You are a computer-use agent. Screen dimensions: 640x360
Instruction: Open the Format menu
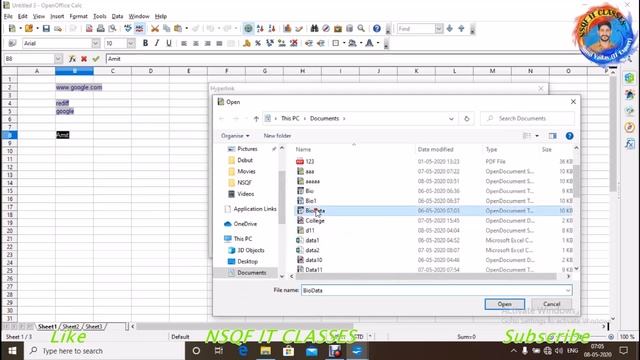click(78, 16)
